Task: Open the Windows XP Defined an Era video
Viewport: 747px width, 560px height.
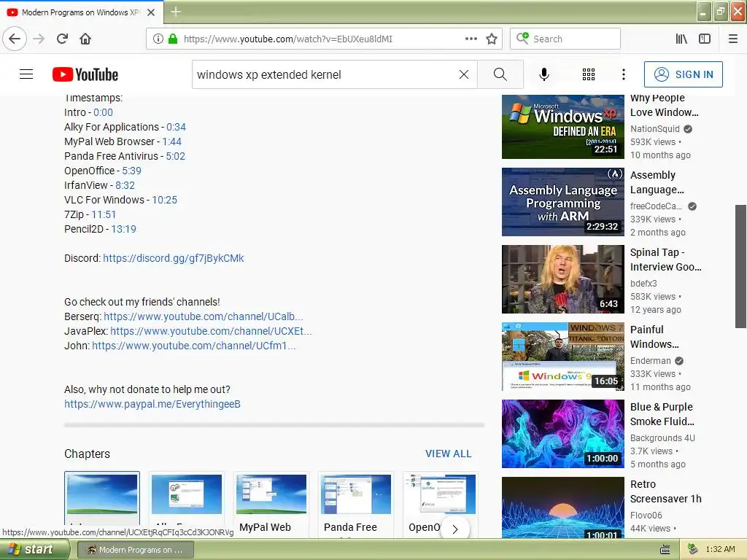Action: tap(562, 127)
